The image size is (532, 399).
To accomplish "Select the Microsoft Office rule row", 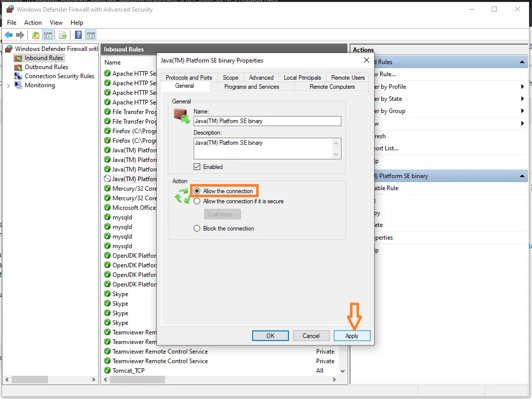I will [130, 207].
